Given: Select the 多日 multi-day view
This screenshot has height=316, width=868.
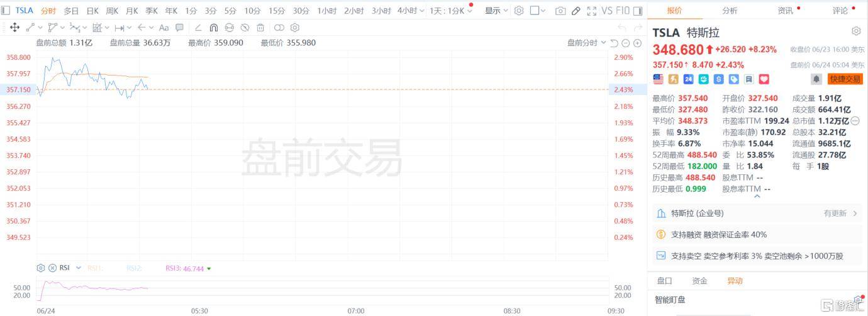Looking at the screenshot, I should [x=71, y=11].
